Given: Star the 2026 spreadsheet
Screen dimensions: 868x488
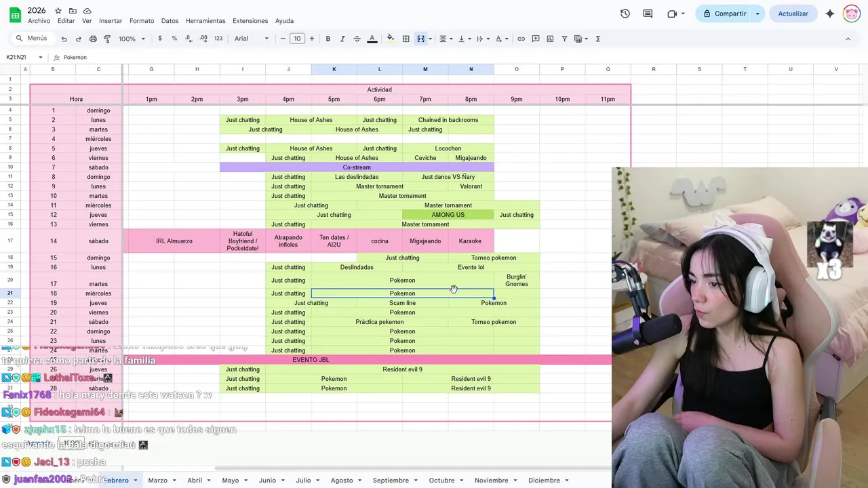Looking at the screenshot, I should [58, 11].
